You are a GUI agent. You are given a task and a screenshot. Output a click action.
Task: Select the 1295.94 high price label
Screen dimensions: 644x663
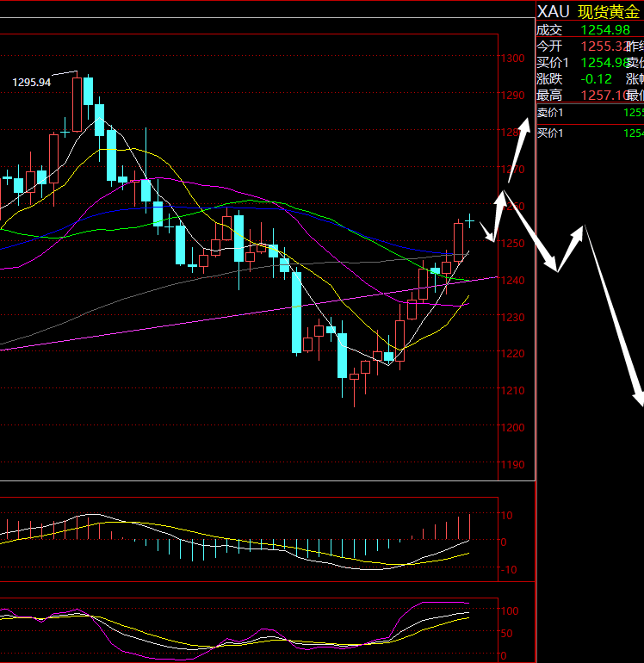pos(31,83)
